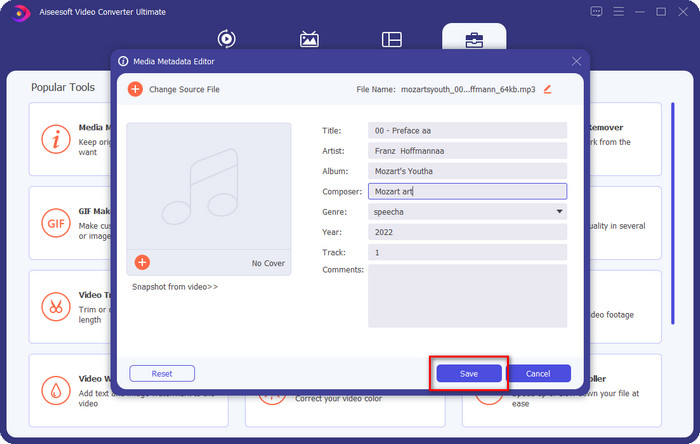Click the main window vertical scrollbar
Screen dimensions: 700x444
pyautogui.click(x=673, y=213)
